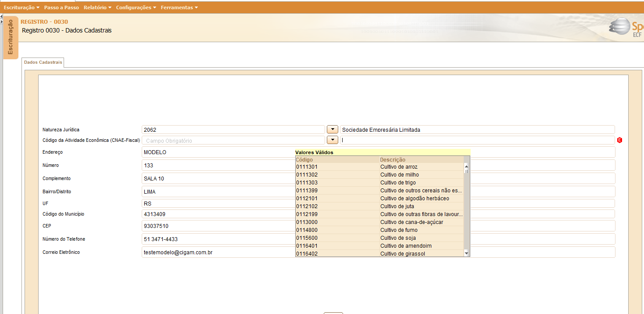
Task: Select 0112101 Cultivo de algodão herbáceo
Action: (379, 199)
